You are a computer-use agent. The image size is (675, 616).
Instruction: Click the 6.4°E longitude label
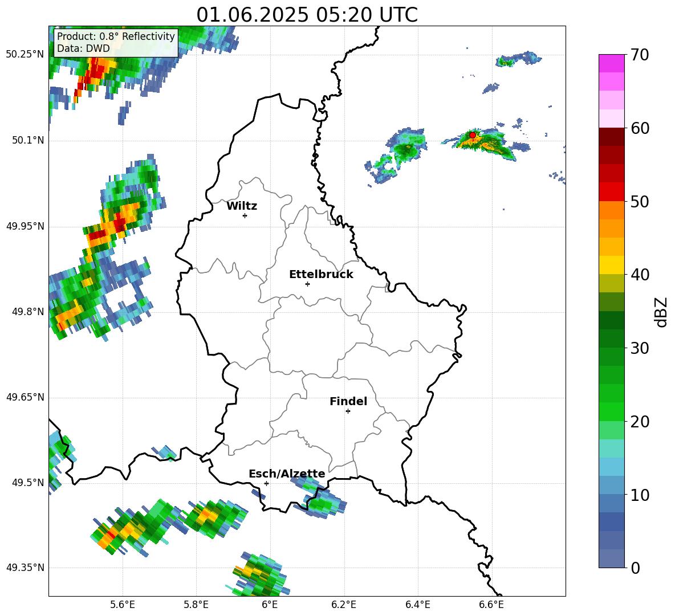[417, 605]
